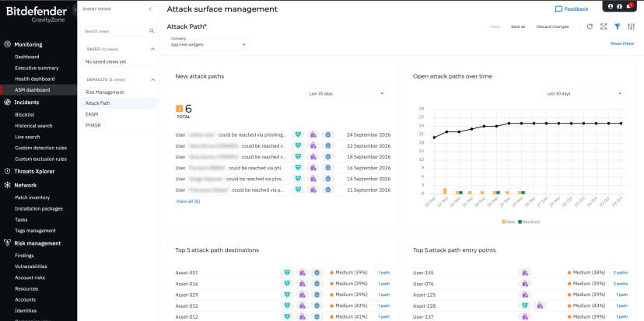Open Installation packages page
The height and width of the screenshot is (321, 644).
click(x=39, y=208)
